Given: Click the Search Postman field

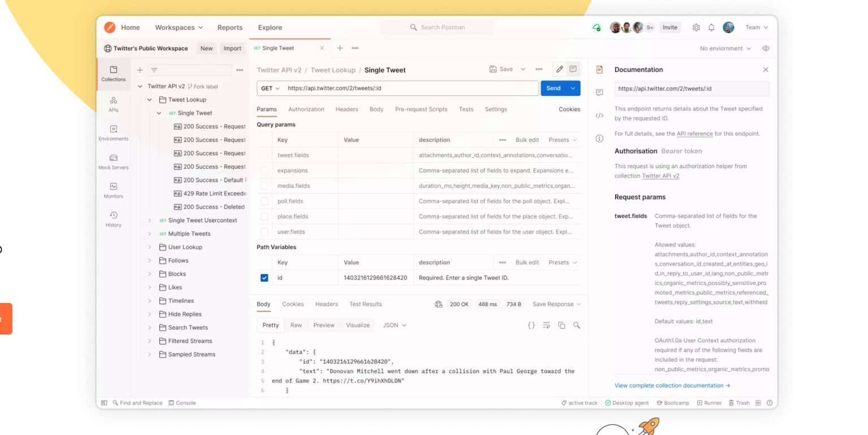Looking at the screenshot, I should point(437,27).
